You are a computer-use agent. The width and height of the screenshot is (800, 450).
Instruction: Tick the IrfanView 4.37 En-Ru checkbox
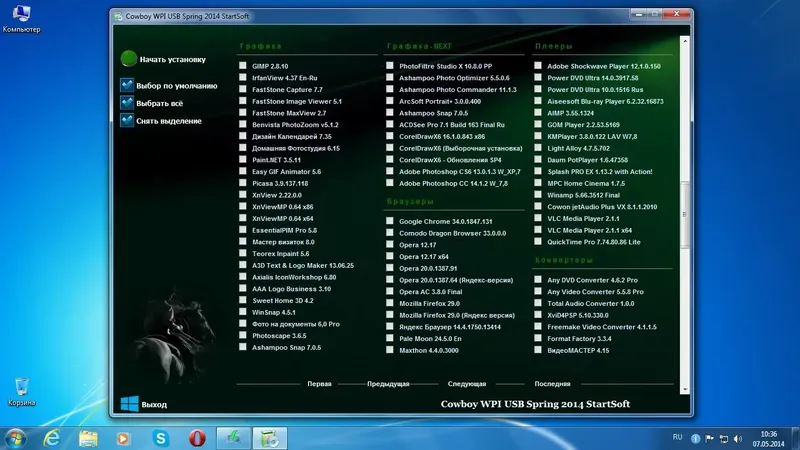(243, 77)
